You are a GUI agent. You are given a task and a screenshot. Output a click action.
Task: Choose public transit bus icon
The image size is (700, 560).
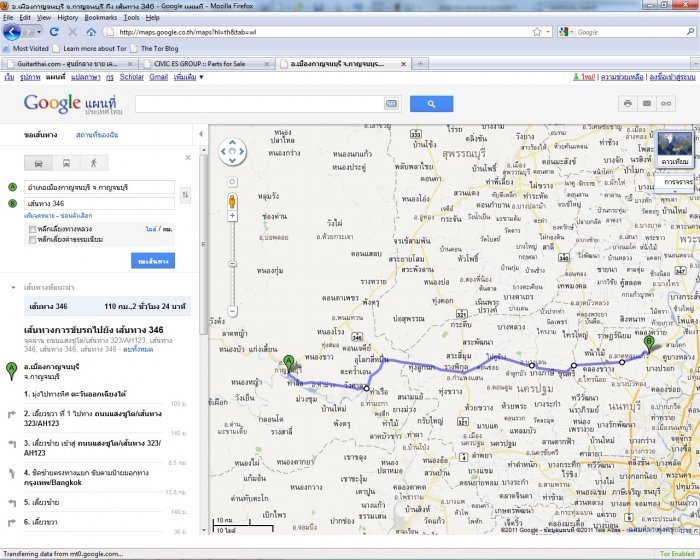click(66, 163)
